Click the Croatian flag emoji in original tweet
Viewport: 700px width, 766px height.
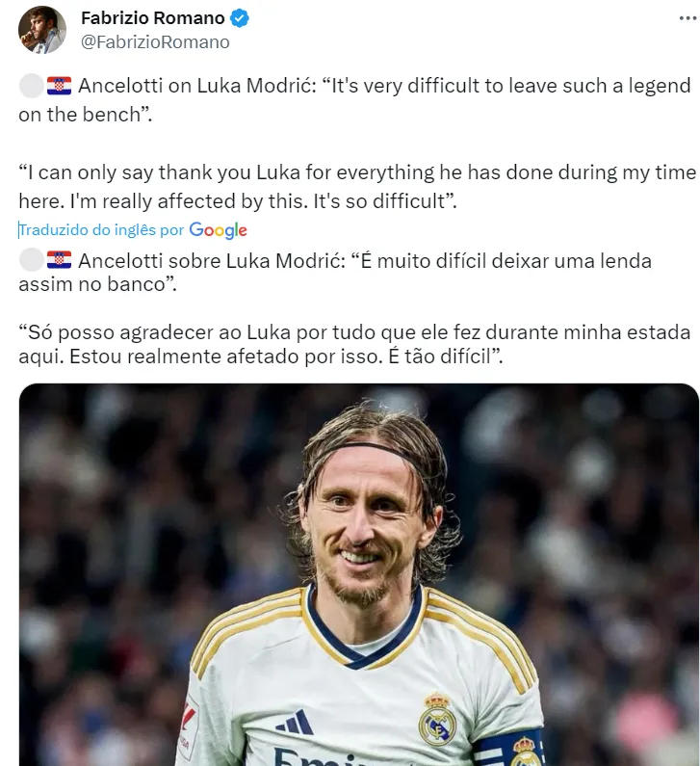click(x=59, y=86)
